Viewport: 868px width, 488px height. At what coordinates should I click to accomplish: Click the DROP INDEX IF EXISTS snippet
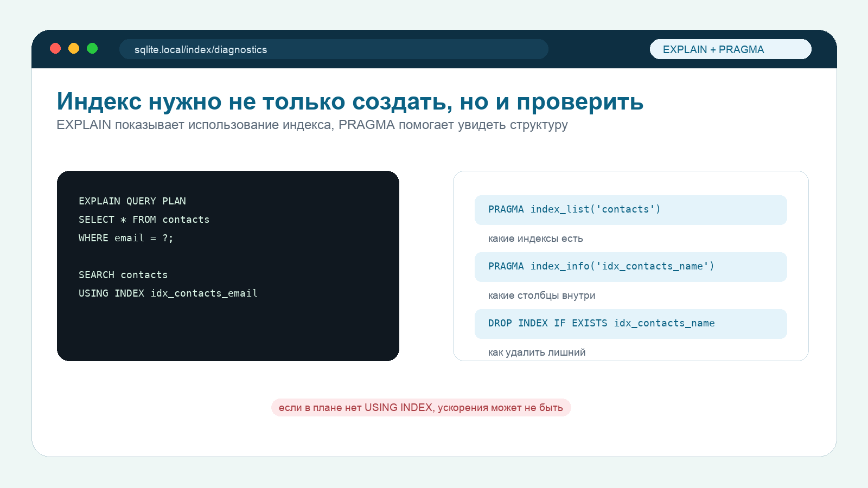631,324
